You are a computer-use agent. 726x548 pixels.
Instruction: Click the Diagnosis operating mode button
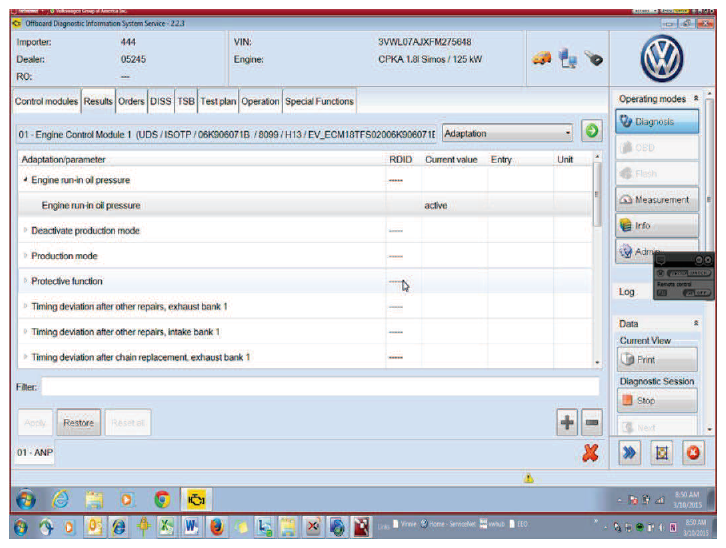pos(657,122)
